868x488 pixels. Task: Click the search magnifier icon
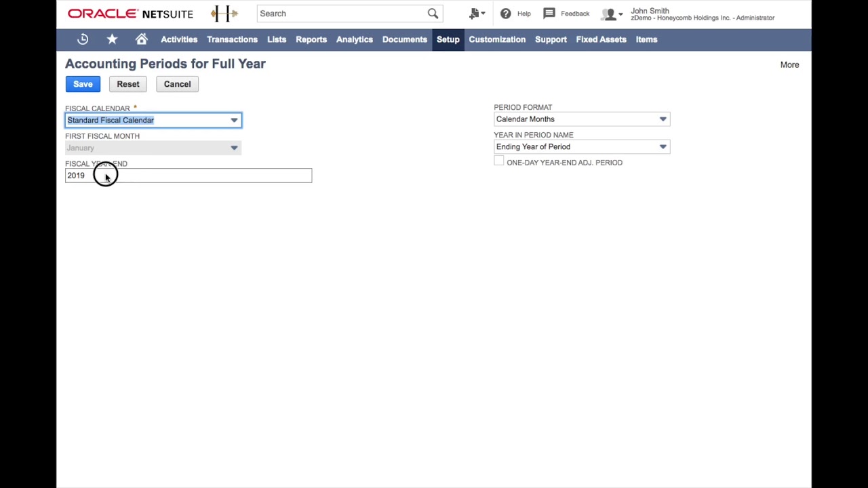tap(433, 14)
